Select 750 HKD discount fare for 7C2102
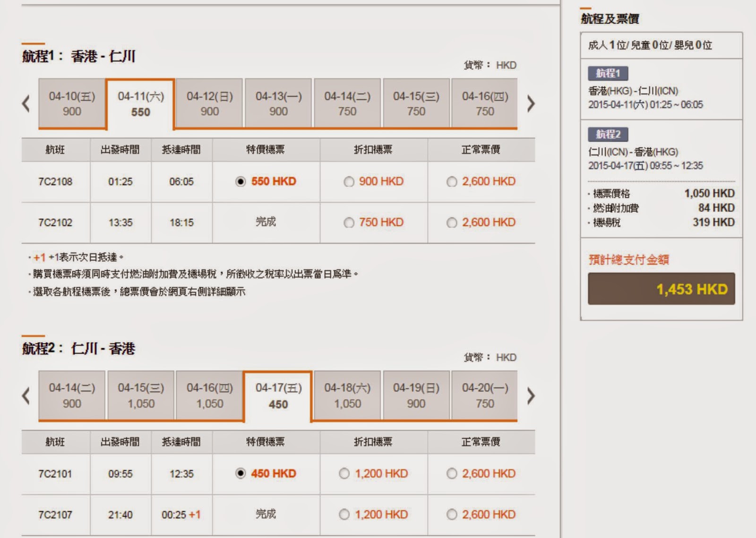Screen dimensions: 756x538 tap(349, 222)
